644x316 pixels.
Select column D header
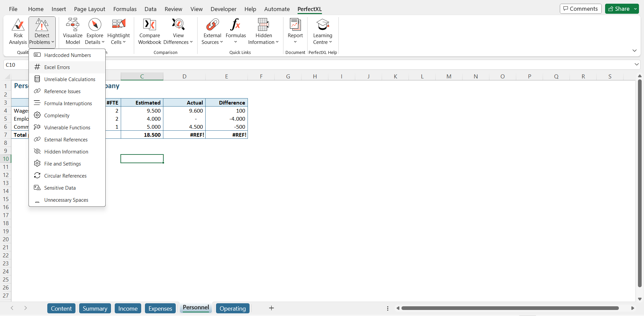coord(184,76)
